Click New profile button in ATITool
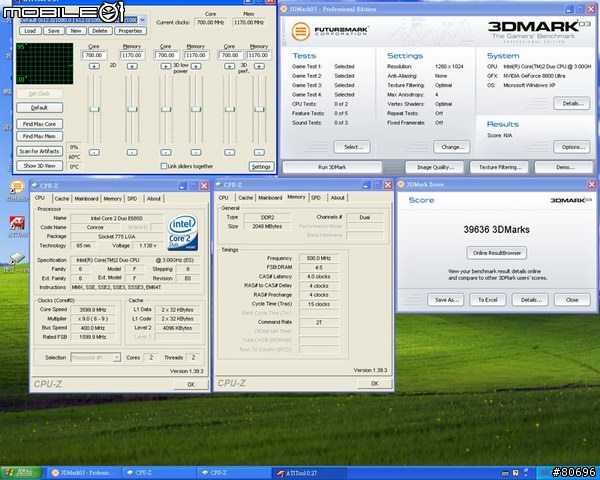The height and width of the screenshot is (480, 600). click(x=76, y=31)
